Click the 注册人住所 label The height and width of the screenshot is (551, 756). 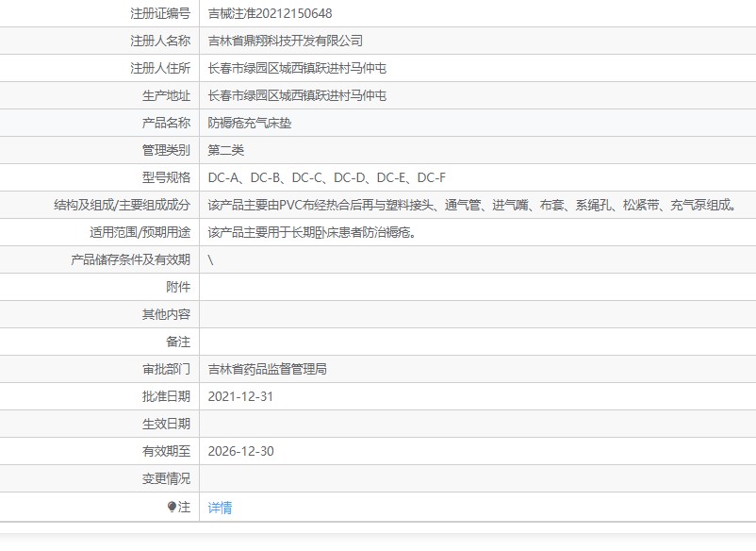(160, 69)
